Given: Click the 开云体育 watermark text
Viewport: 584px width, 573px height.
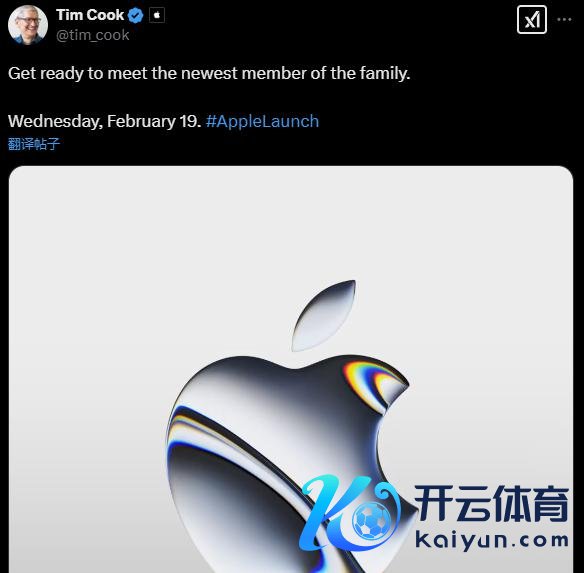Looking at the screenshot, I should (x=492, y=504).
